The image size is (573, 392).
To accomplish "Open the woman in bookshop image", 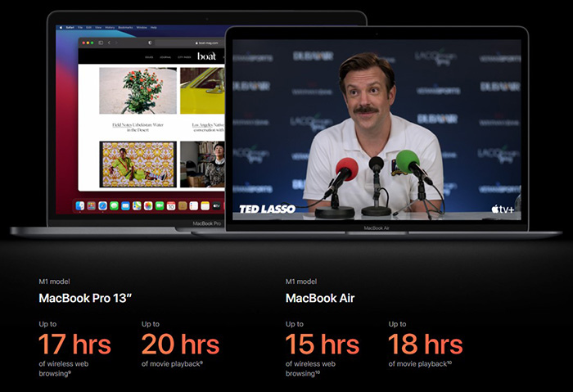I will click(x=202, y=164).
